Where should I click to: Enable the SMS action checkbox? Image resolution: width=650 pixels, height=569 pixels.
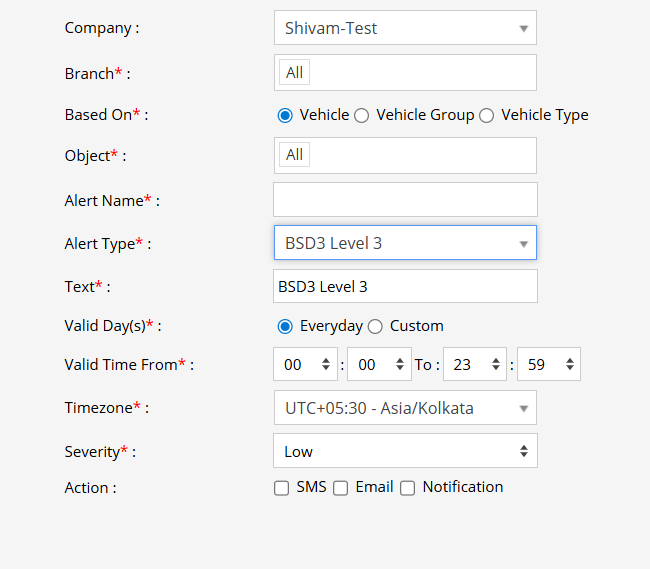point(282,488)
